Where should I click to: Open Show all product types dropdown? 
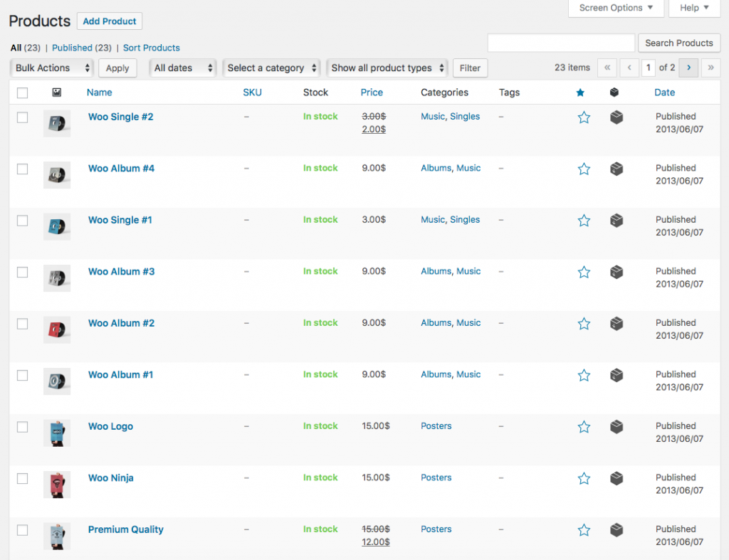pos(387,68)
